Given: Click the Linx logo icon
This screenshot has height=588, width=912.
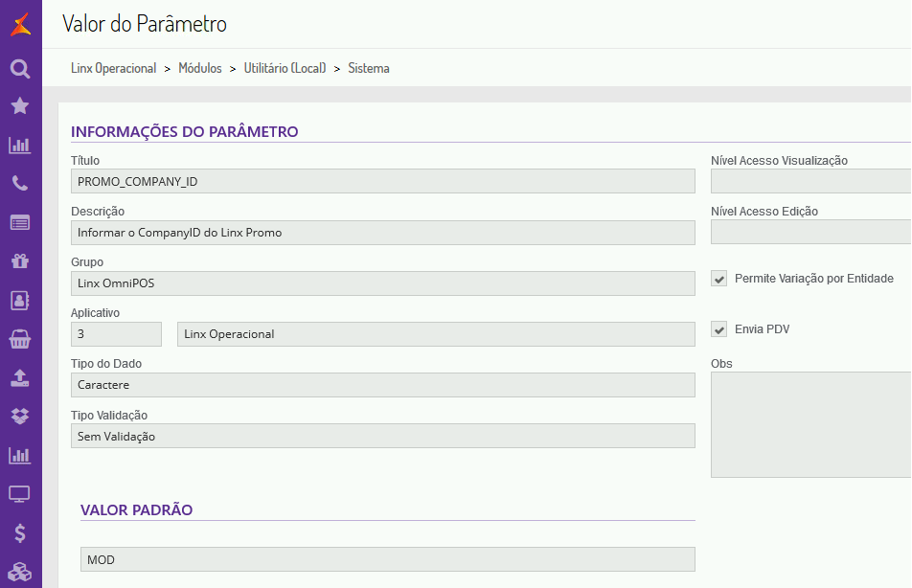Looking at the screenshot, I should click(x=20, y=24).
